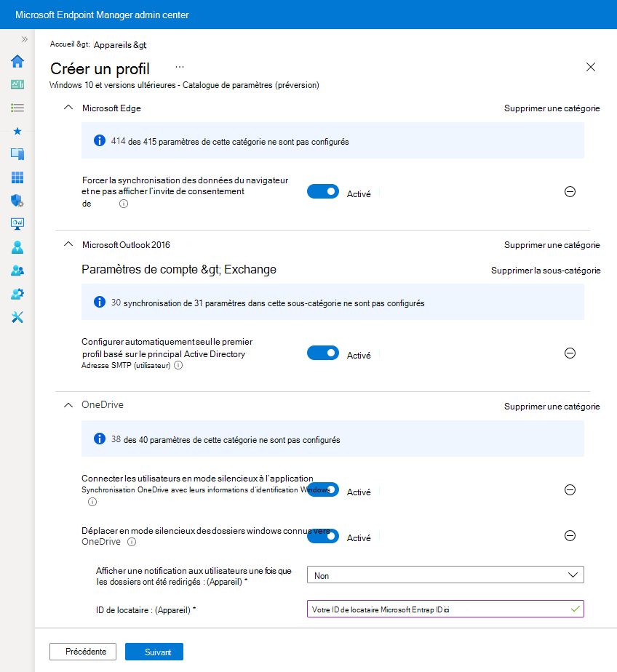
Task: Click the tenant ID input field
Action: point(445,608)
